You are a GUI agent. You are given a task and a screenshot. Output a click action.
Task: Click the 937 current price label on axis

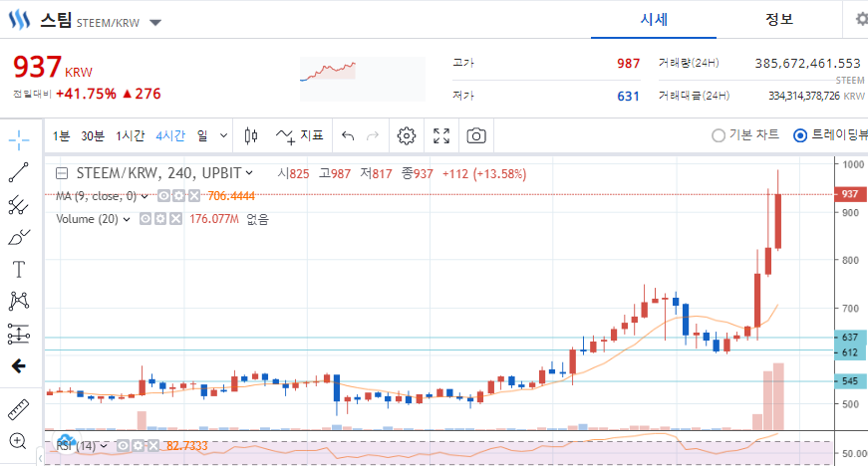pyautogui.click(x=850, y=194)
